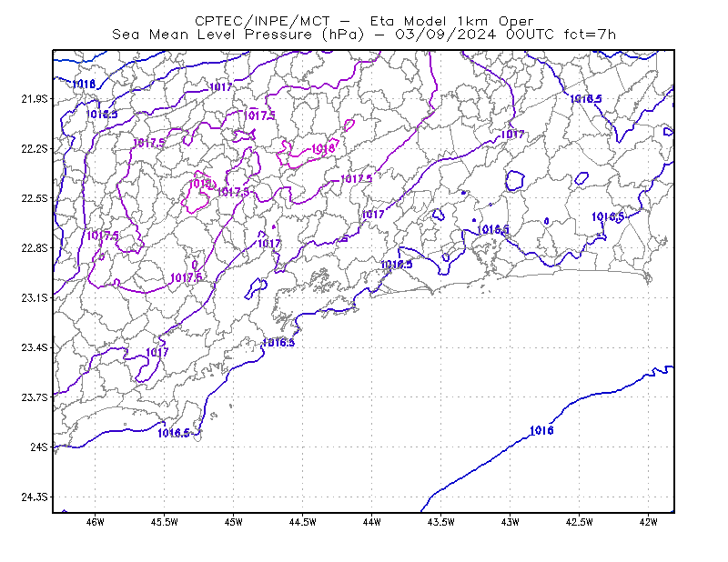Click the 22.2S latitude axis label
Screen dimensions: 728x562
pos(35,148)
